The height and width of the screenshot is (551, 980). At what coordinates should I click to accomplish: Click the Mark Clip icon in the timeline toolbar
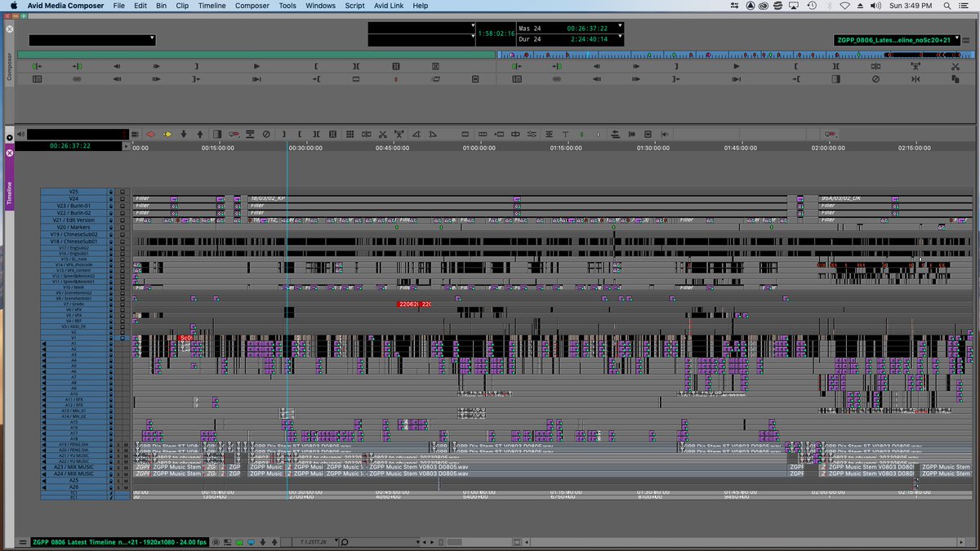pyautogui.click(x=316, y=134)
